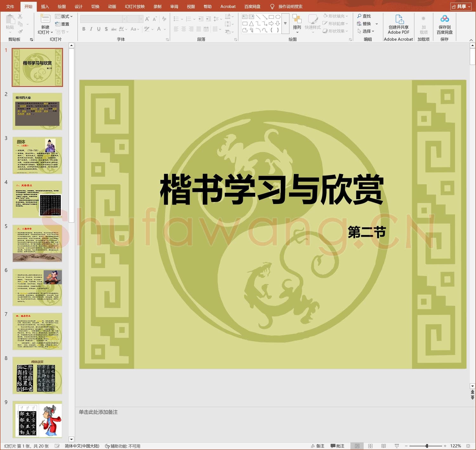Click Save to Baidu Netdisk icon
This screenshot has height=450, width=476.
[x=445, y=19]
